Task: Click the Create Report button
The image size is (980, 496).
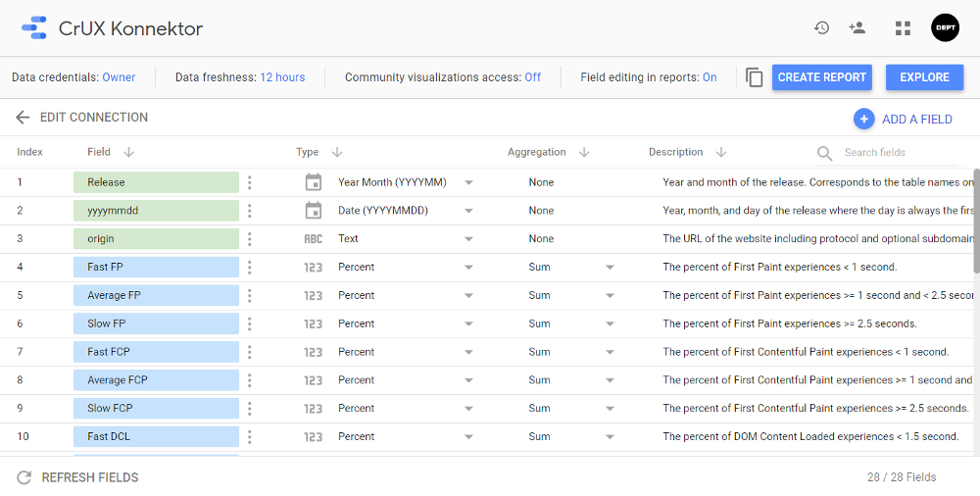Action: coord(822,77)
